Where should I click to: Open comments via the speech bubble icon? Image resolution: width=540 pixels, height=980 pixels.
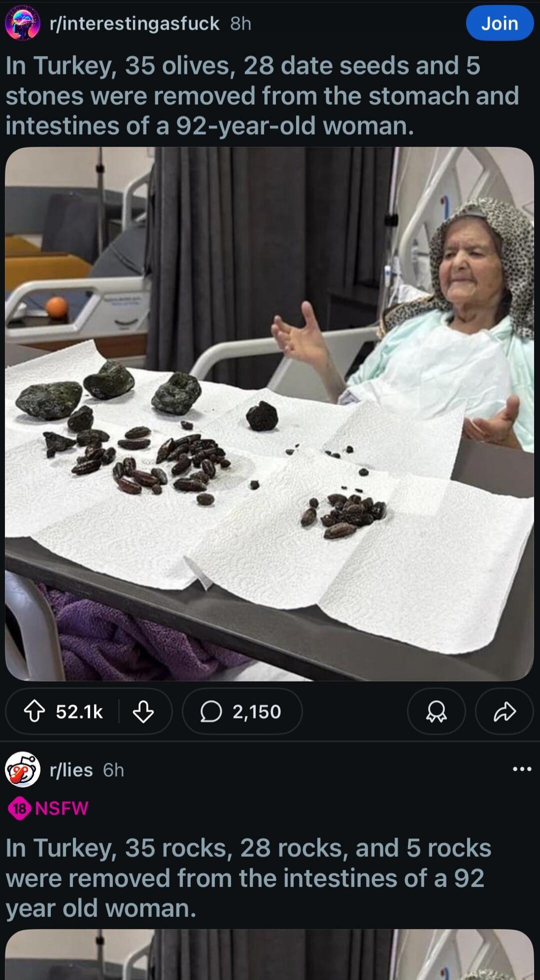coord(211,711)
